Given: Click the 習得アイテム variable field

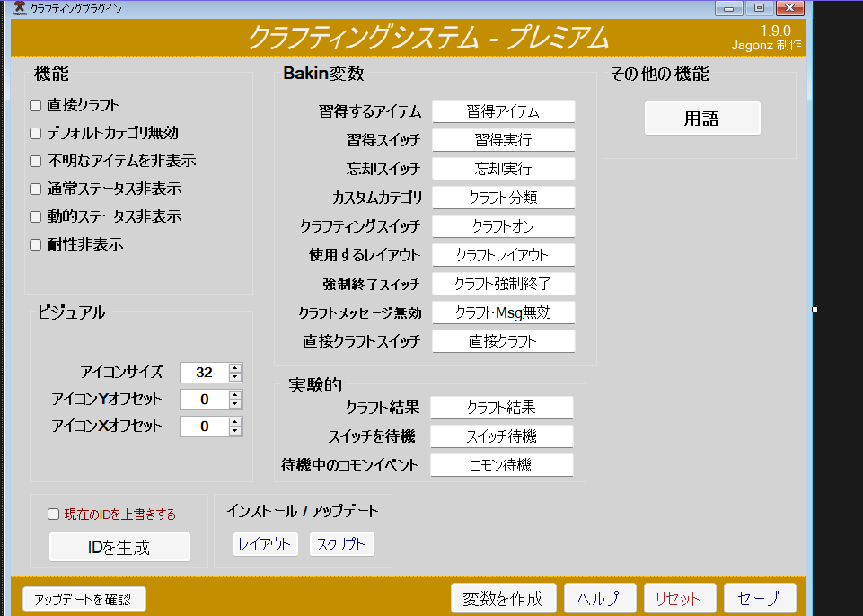Looking at the screenshot, I should (503, 110).
